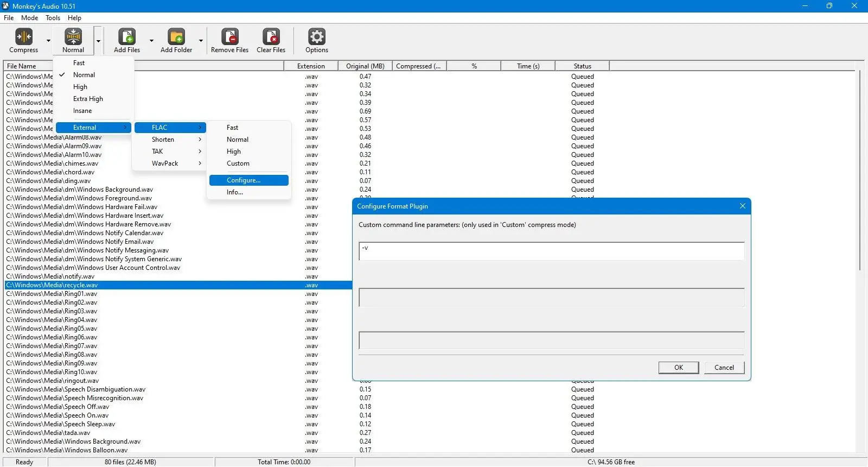Select Extra High compression level
Screen dimensions: 868x467
click(x=93, y=99)
